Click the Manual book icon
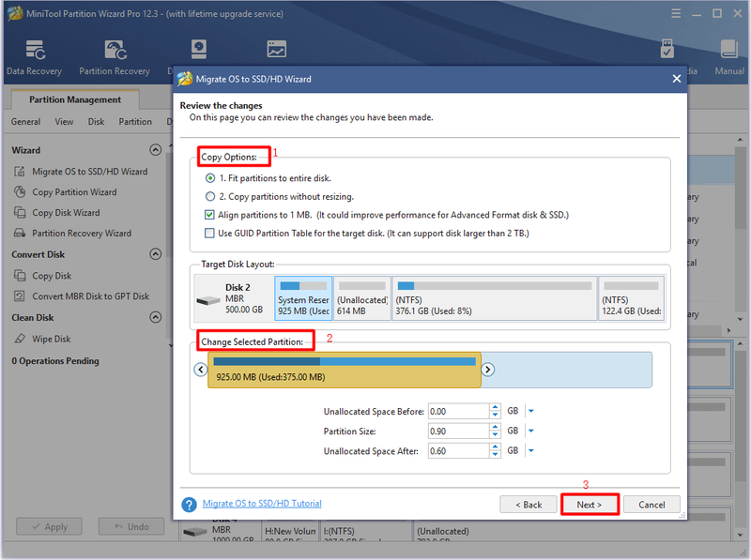This screenshot has width=751, height=560. pos(729,50)
